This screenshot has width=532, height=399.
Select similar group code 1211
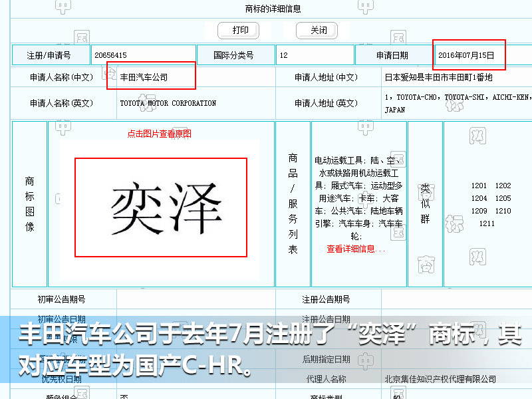(x=487, y=223)
